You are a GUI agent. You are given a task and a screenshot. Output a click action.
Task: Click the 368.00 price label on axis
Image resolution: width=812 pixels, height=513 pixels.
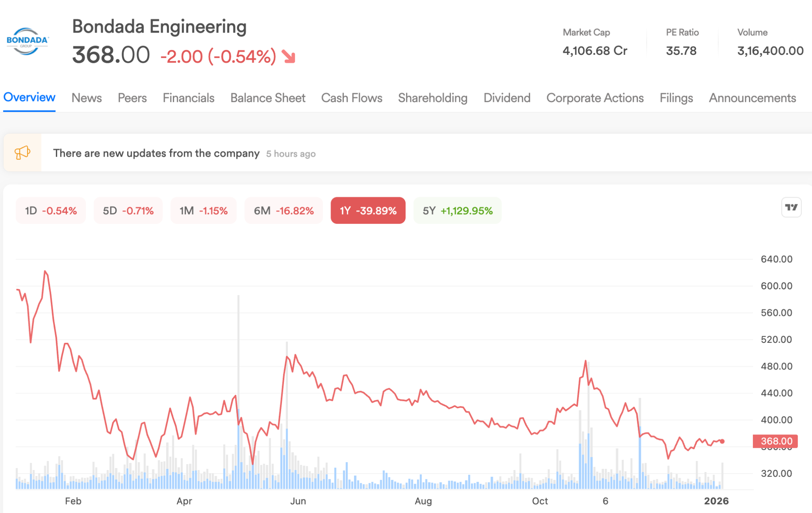pos(775,441)
